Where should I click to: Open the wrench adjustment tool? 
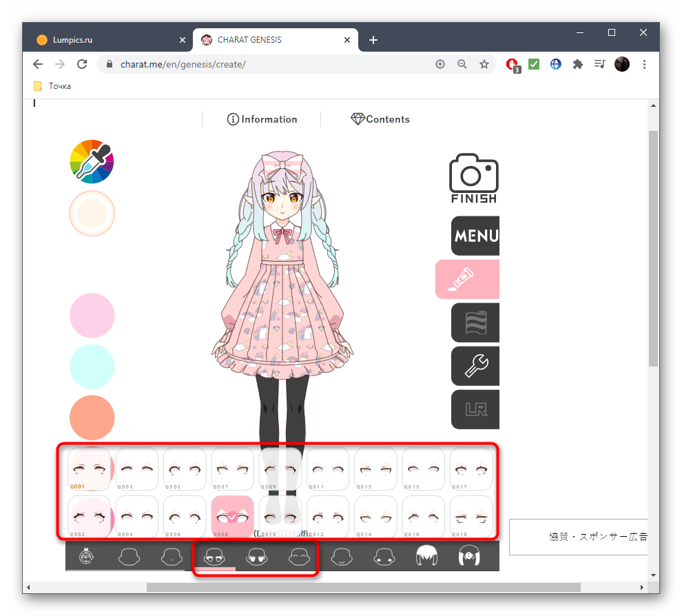pos(475,365)
